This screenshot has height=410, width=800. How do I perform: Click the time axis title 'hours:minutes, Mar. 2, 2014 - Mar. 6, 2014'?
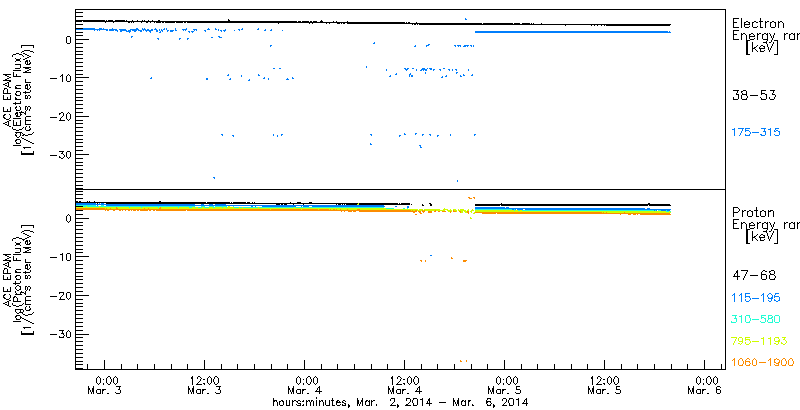click(400, 403)
